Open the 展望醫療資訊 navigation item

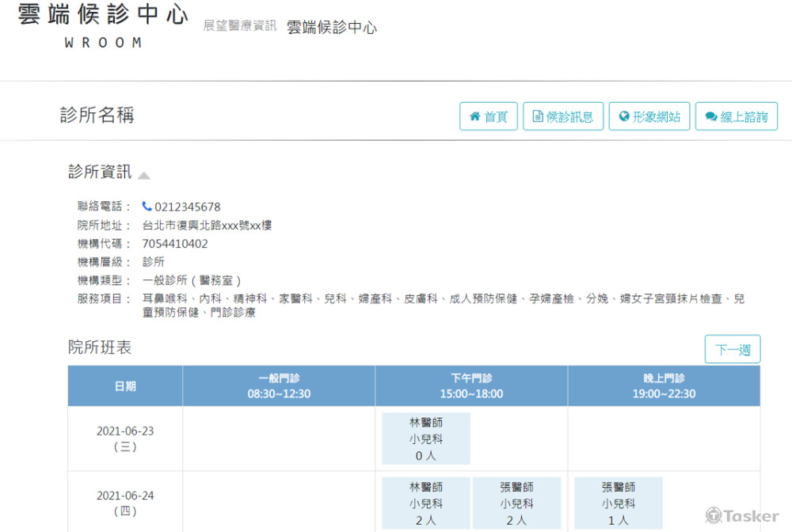pyautogui.click(x=238, y=25)
